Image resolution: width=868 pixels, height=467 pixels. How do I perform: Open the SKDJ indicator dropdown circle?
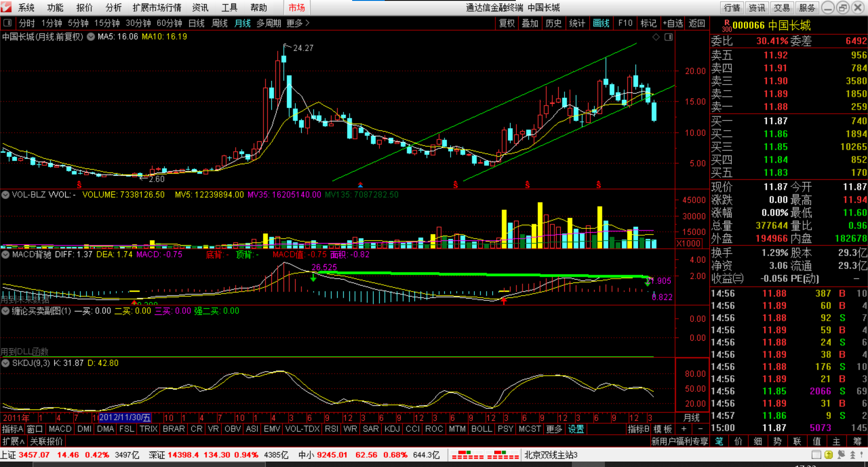coord(5,363)
